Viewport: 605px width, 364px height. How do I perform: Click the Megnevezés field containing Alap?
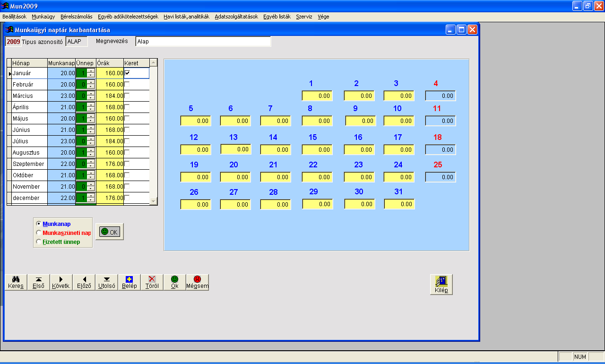(x=203, y=42)
